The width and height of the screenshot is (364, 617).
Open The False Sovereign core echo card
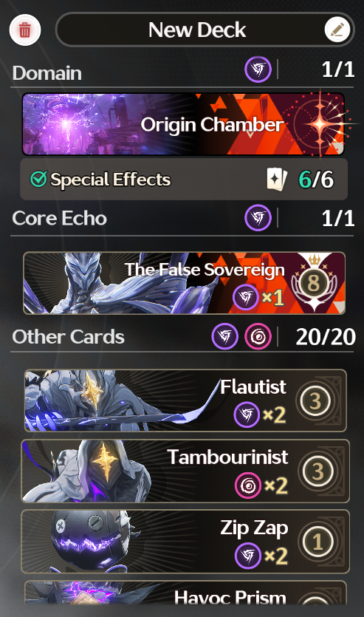click(184, 283)
